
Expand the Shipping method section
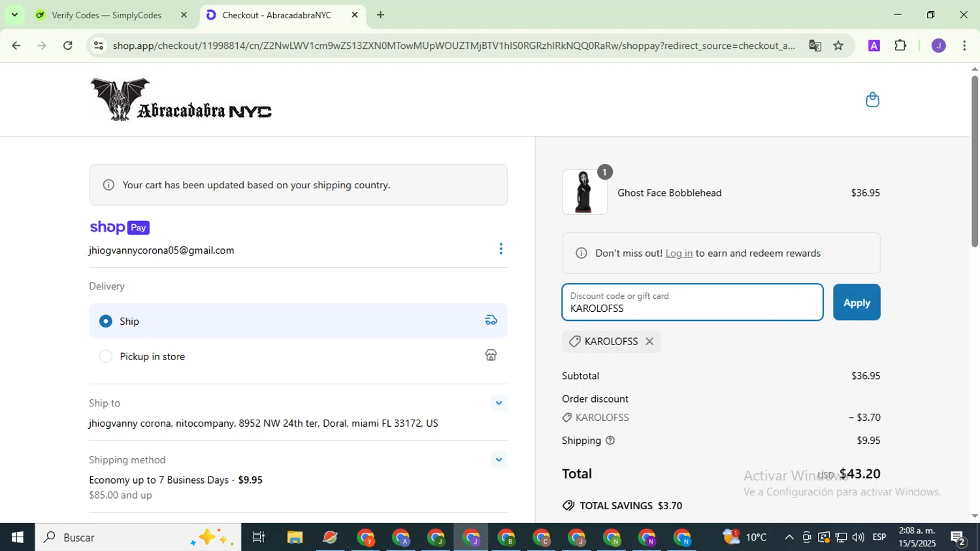click(498, 460)
